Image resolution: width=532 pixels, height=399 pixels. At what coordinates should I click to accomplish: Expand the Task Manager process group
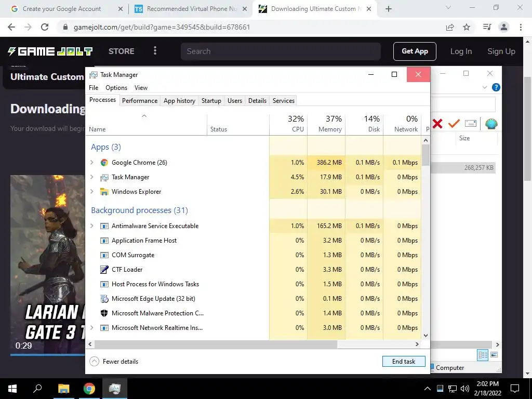[91, 177]
